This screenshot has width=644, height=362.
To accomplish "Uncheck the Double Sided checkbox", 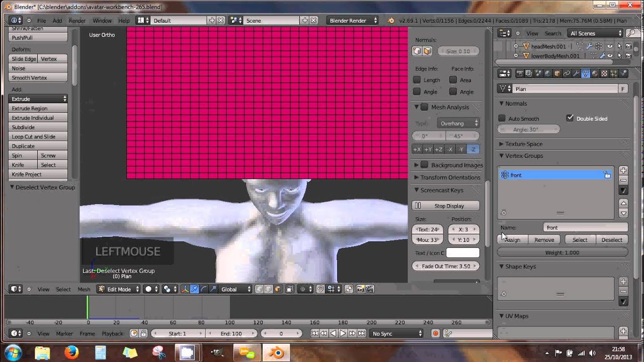I will pyautogui.click(x=570, y=118).
